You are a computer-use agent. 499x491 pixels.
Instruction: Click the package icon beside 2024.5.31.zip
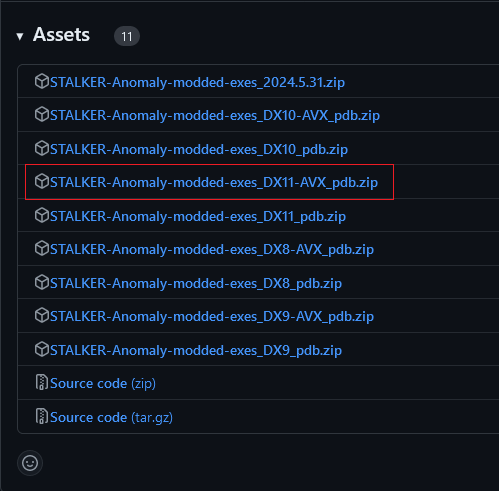click(42, 82)
